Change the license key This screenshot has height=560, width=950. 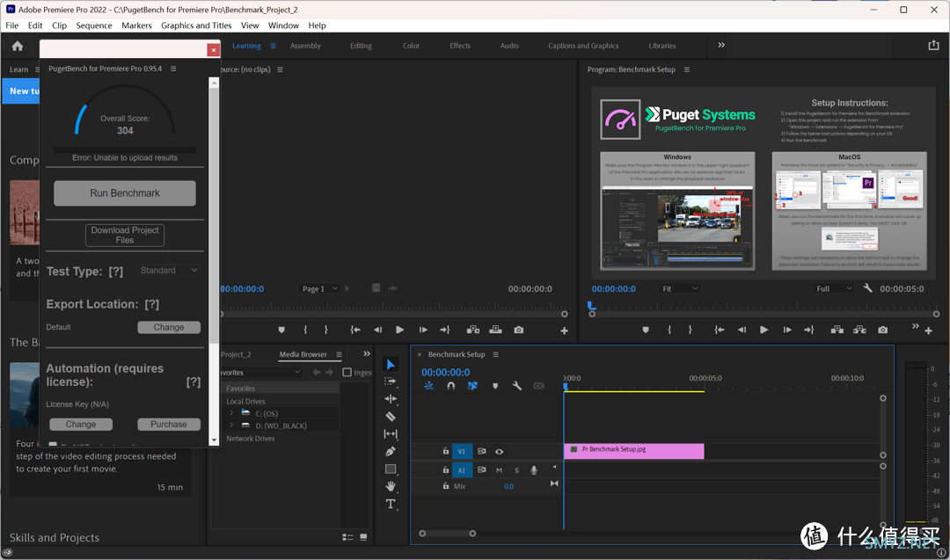click(81, 425)
